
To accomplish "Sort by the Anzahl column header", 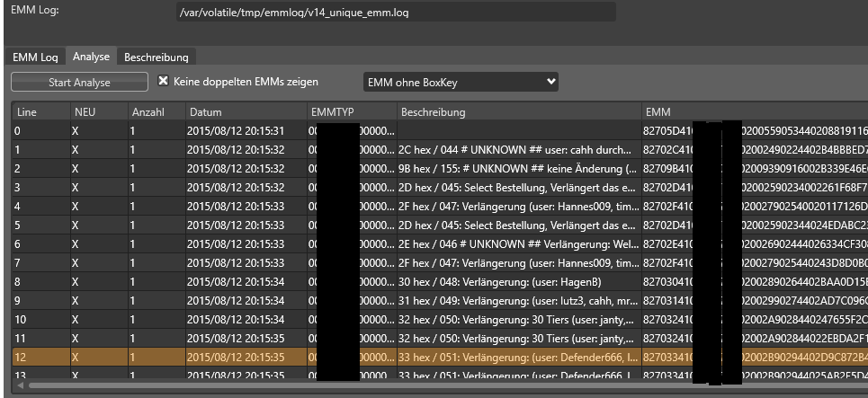I will (154, 112).
